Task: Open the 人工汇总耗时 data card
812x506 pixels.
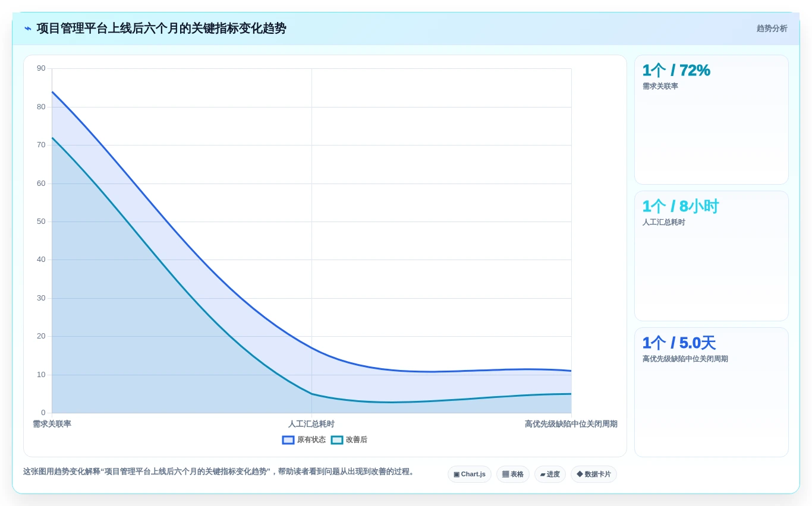Action: point(712,256)
